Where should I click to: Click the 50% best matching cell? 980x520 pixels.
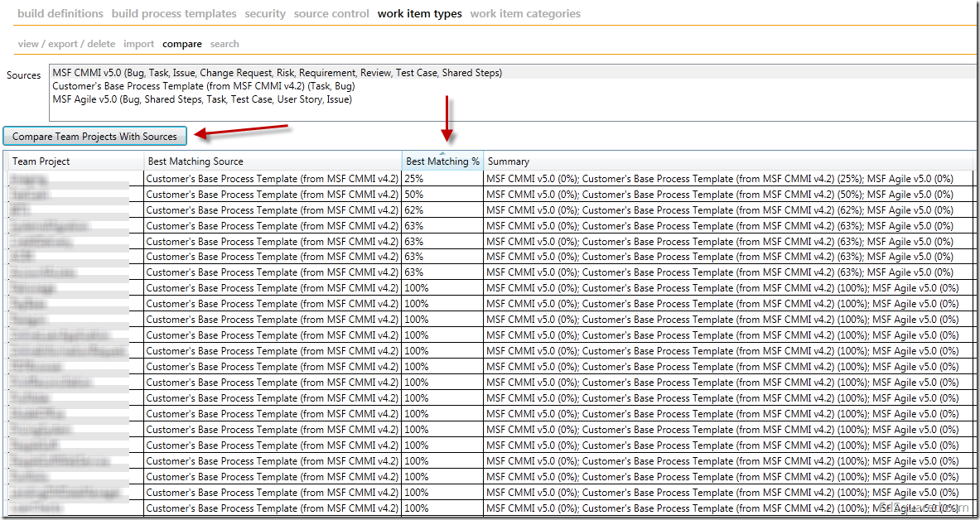(442, 195)
